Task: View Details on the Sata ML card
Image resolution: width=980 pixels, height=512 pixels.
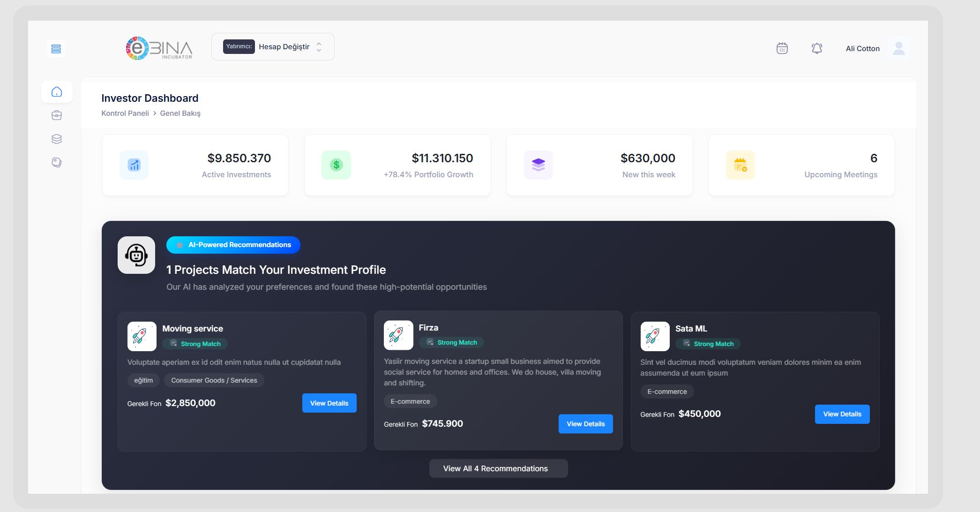Action: (842, 414)
